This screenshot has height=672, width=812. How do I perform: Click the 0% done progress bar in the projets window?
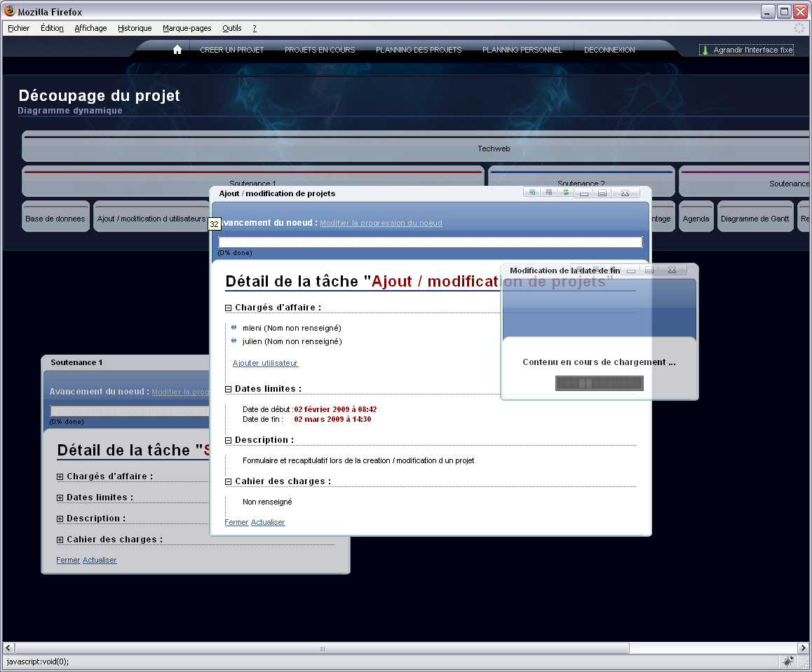click(x=430, y=242)
